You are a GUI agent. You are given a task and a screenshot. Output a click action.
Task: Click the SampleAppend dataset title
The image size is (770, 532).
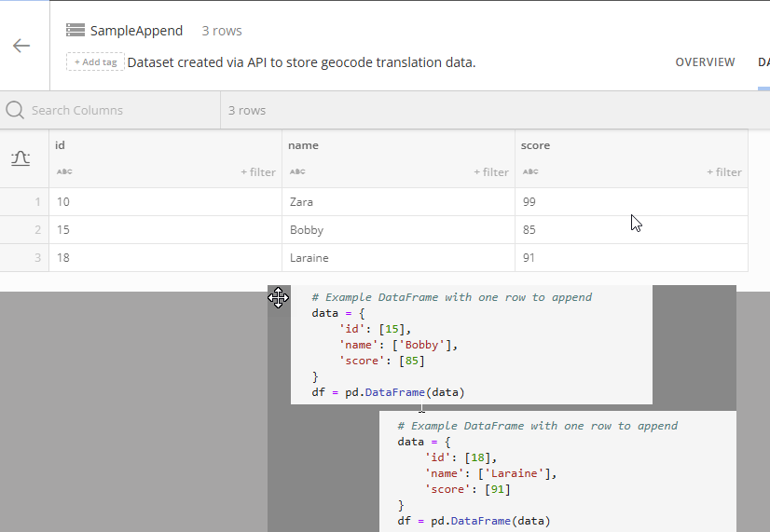pyautogui.click(x=136, y=31)
